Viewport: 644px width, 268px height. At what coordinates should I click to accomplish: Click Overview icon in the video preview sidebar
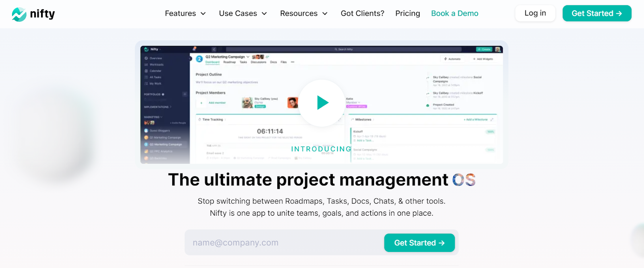(x=147, y=58)
